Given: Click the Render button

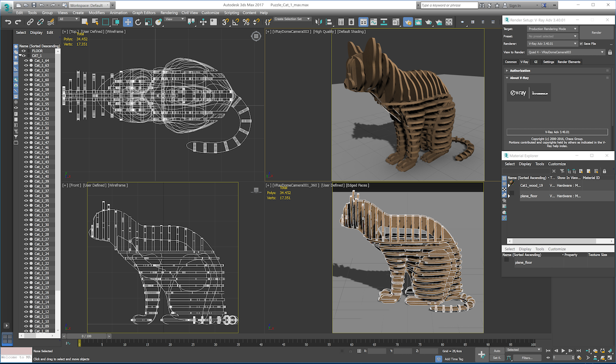Looking at the screenshot, I should coord(596,33).
